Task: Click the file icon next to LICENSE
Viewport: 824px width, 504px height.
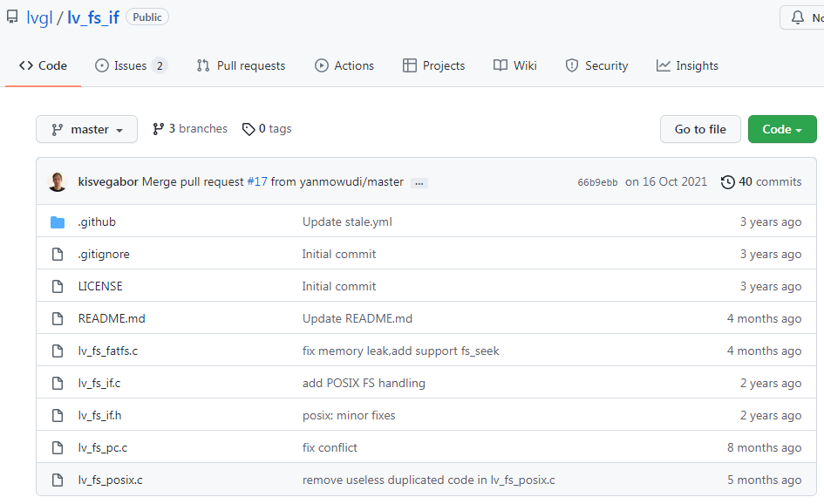Action: click(58, 287)
